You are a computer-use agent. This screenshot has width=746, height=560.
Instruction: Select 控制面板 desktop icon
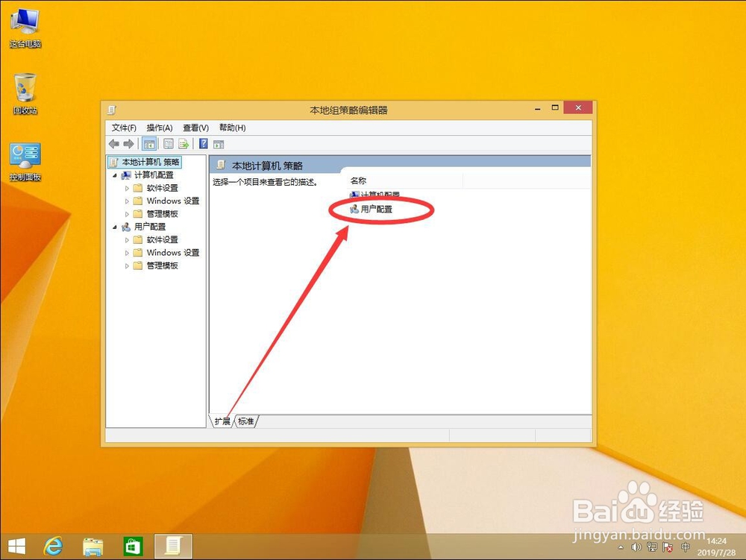pos(25,162)
